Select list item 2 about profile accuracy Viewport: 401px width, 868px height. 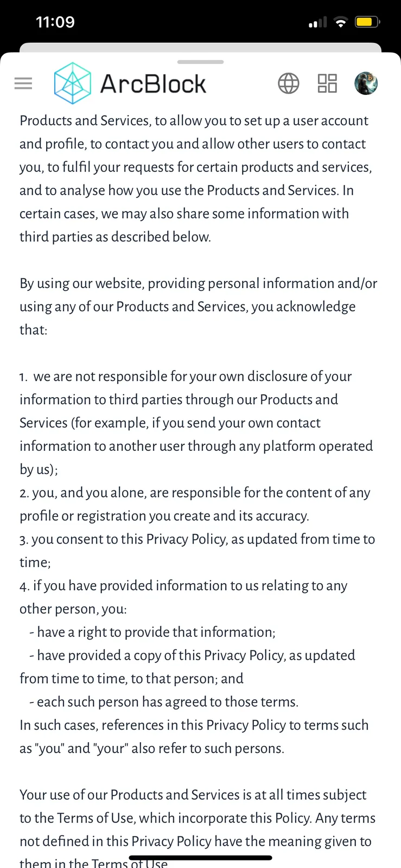coord(195,504)
